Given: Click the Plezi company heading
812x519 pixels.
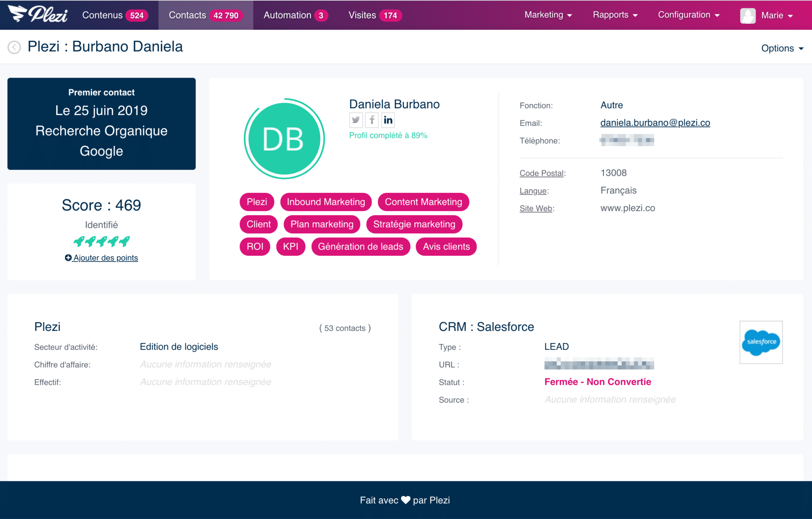Looking at the screenshot, I should [x=48, y=327].
